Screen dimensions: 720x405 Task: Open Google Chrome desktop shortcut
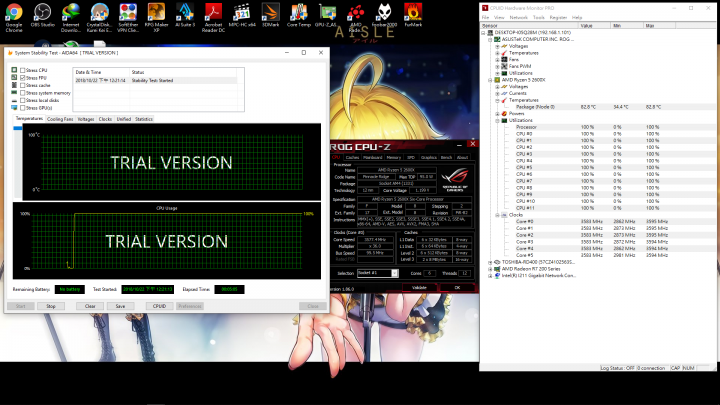[x=14, y=17]
